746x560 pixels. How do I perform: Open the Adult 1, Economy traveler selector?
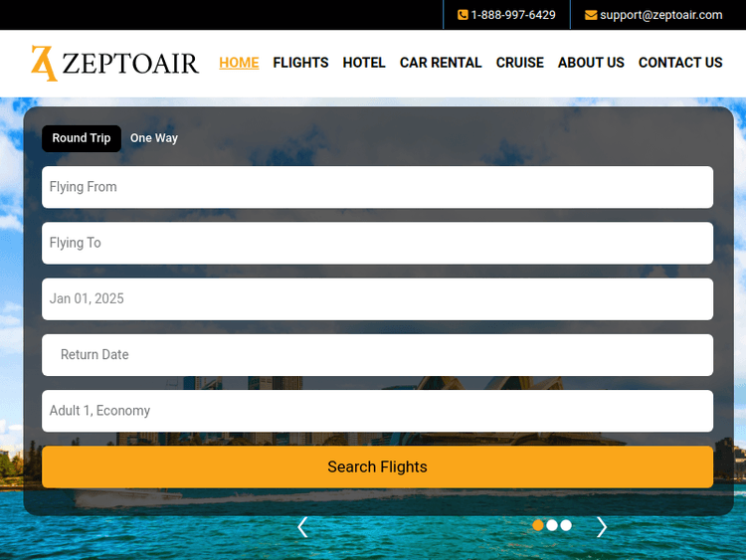pyautogui.click(x=377, y=411)
